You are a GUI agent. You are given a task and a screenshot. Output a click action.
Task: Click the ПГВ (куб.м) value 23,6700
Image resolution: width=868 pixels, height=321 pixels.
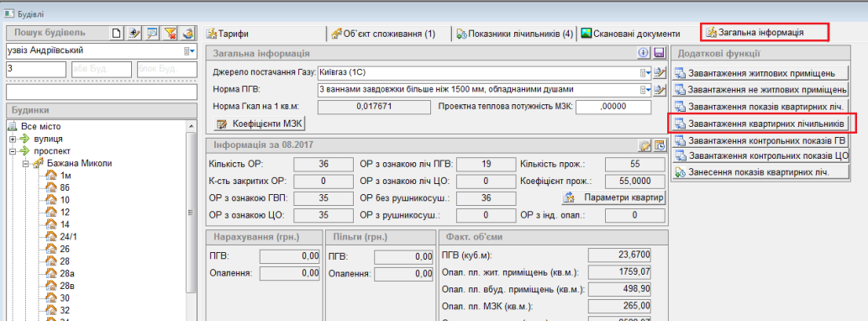pyautogui.click(x=619, y=255)
